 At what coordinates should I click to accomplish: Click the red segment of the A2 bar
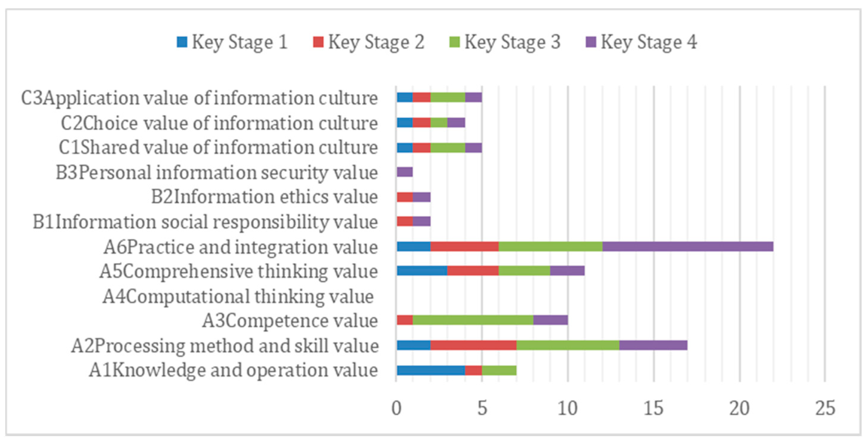473,345
